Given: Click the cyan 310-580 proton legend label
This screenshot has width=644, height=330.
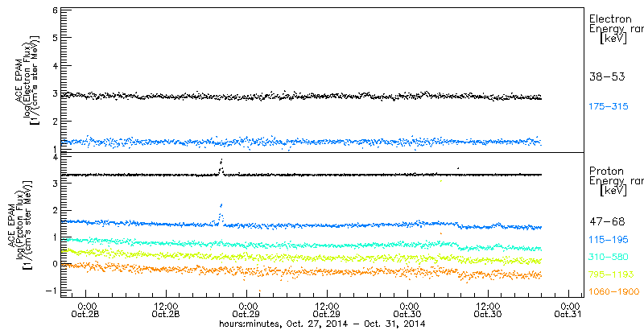Looking at the screenshot, I should (609, 257).
